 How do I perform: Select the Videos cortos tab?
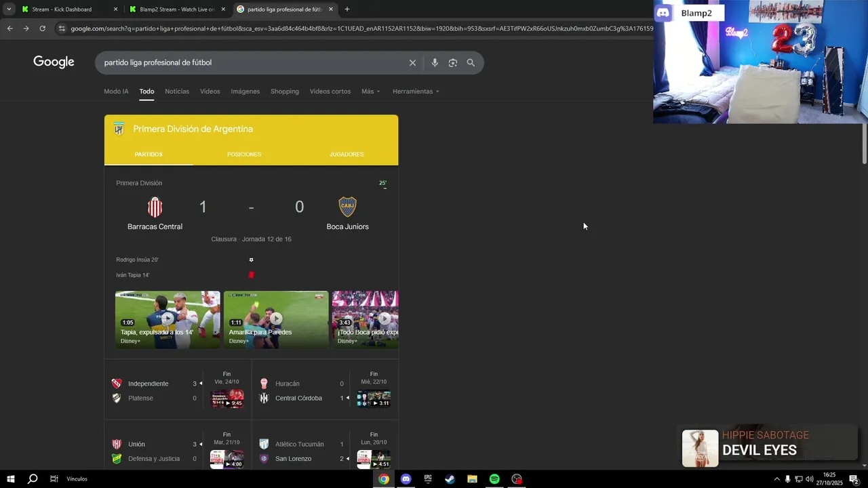click(x=330, y=91)
